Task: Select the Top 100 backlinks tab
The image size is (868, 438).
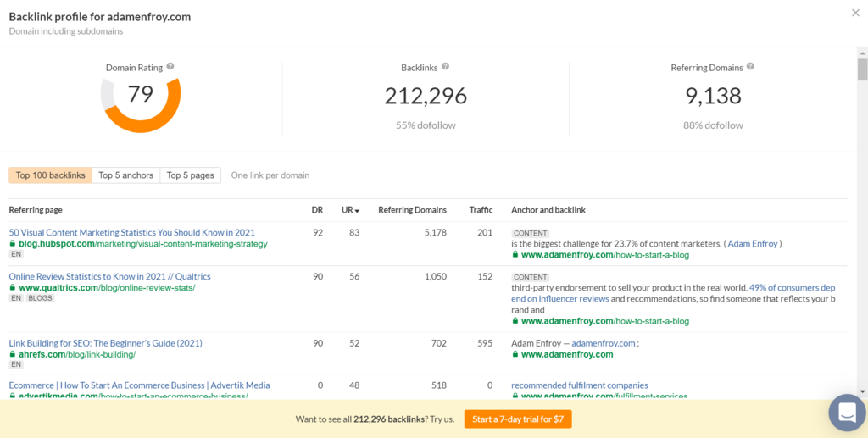Action: pyautogui.click(x=50, y=175)
